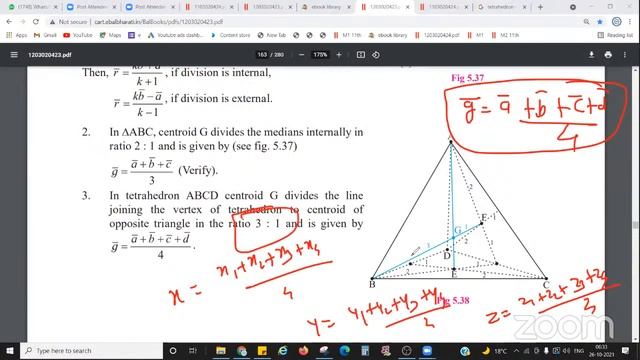640x360 pixels.
Task: Open Task View on the taskbar
Action: click(193, 351)
